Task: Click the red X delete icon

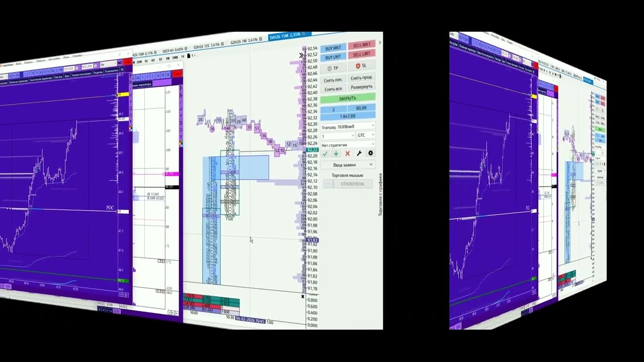Action: (348, 153)
